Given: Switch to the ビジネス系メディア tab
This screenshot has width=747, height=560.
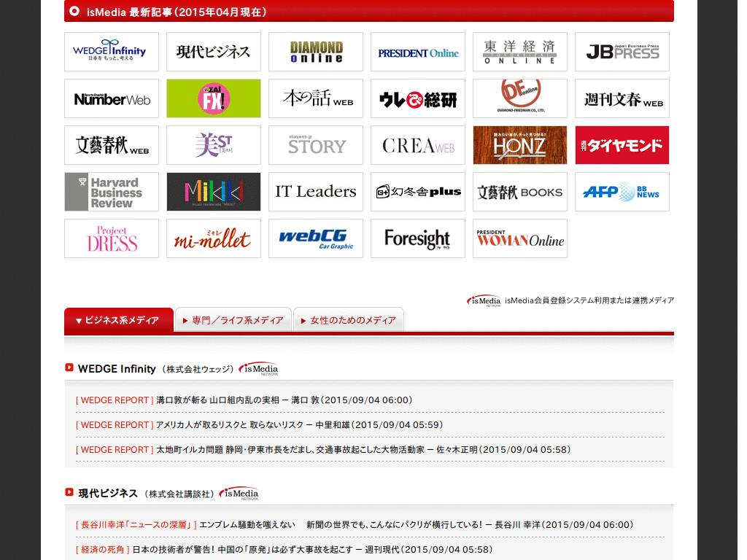Looking at the screenshot, I should tap(119, 320).
